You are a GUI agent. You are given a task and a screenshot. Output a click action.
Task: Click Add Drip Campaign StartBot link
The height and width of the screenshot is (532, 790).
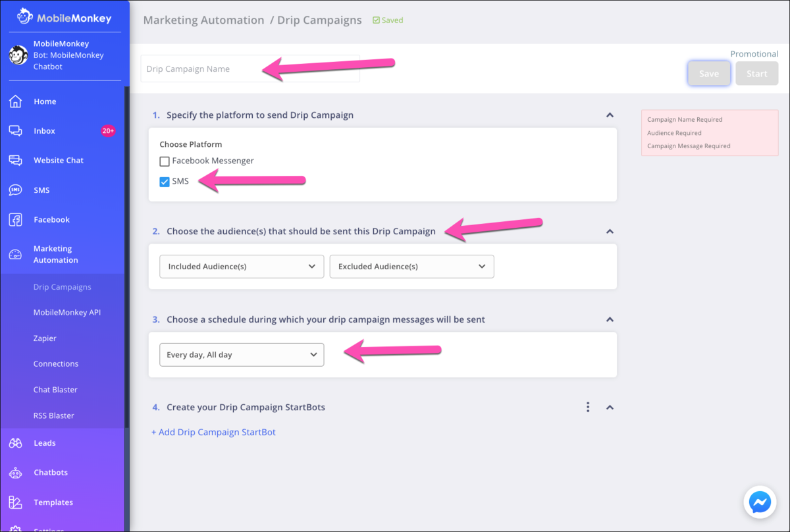coord(213,433)
